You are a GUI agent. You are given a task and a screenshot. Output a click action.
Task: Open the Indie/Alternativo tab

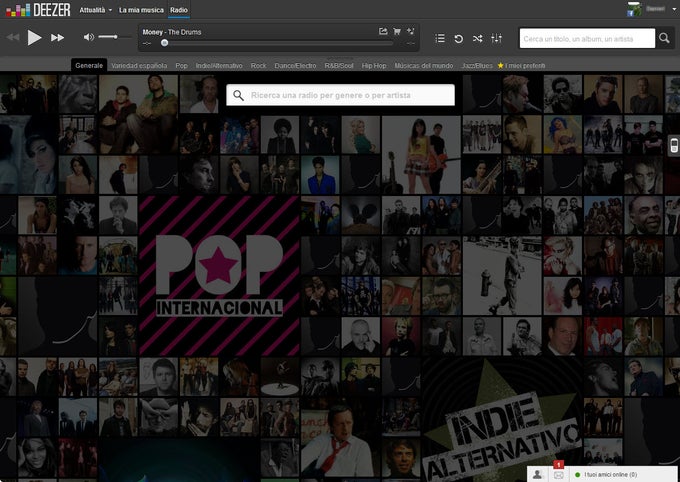tap(219, 66)
